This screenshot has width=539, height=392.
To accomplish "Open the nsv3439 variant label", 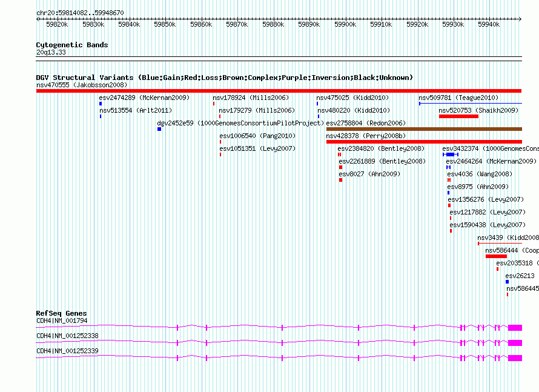I will click(x=508, y=238).
